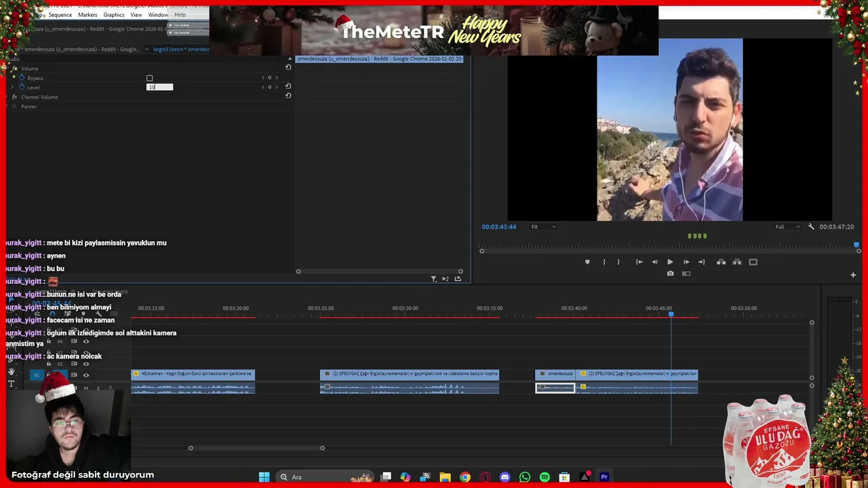868x488 pixels.
Task: Select the Hand tool in toolbar
Action: [11, 371]
